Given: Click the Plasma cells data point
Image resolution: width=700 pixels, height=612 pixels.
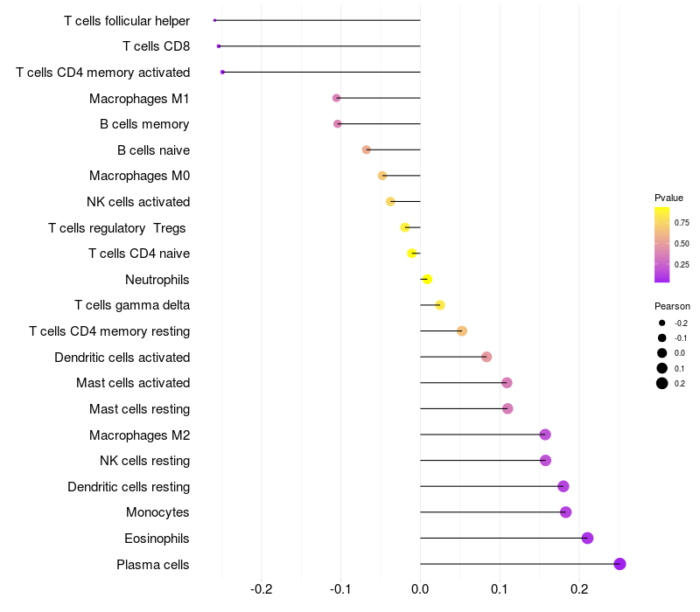Looking at the screenshot, I should click(619, 564).
